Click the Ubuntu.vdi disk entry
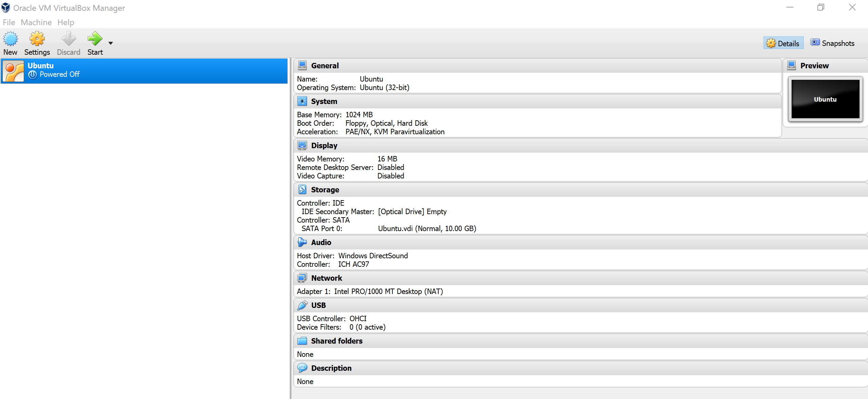 (x=427, y=228)
